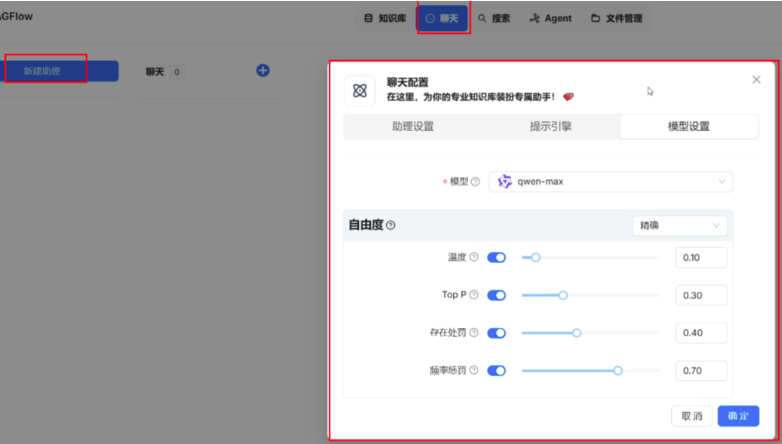The width and height of the screenshot is (782, 444).
Task: Disable the 频率惩罚 switch
Action: pos(496,371)
